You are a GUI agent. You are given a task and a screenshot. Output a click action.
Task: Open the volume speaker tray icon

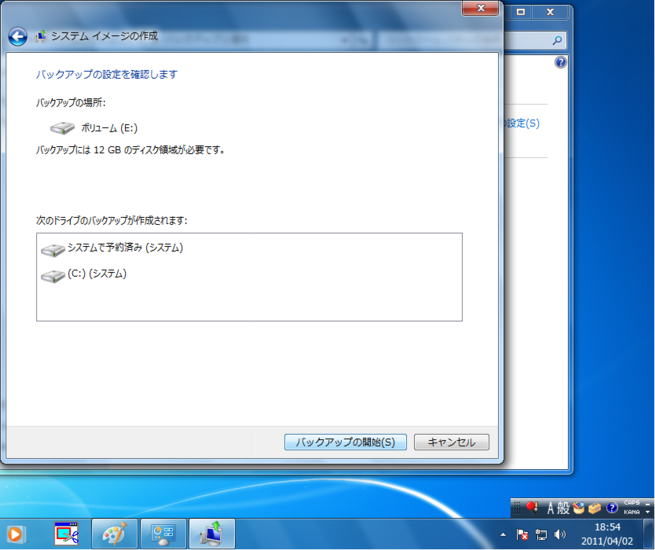pos(560,534)
